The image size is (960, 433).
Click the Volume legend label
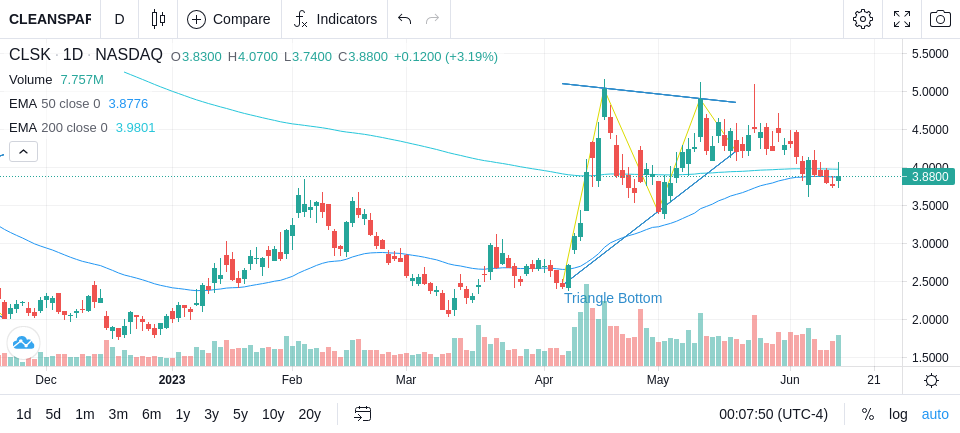31,80
